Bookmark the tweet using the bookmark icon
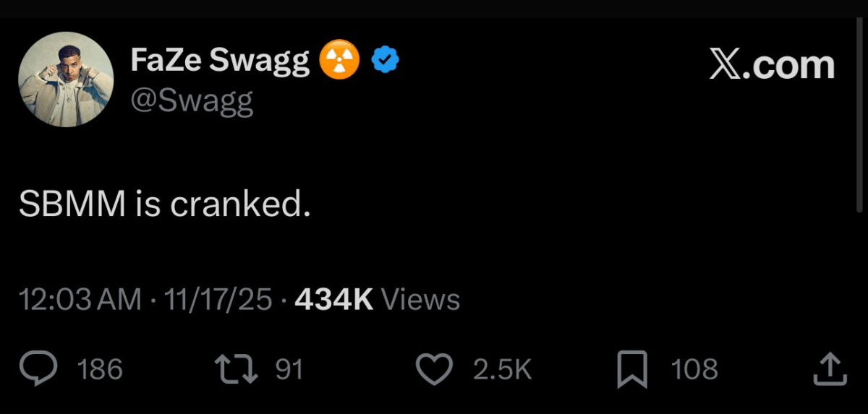Image resolution: width=868 pixels, height=414 pixels. [631, 369]
